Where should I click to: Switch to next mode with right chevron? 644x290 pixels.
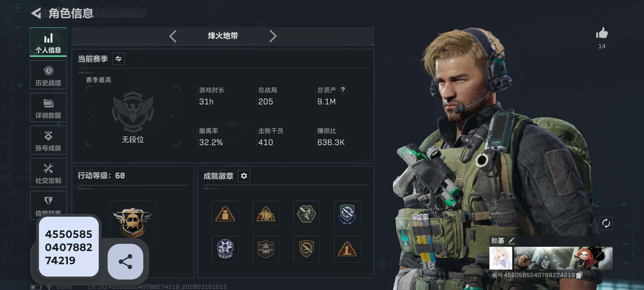pyautogui.click(x=273, y=36)
